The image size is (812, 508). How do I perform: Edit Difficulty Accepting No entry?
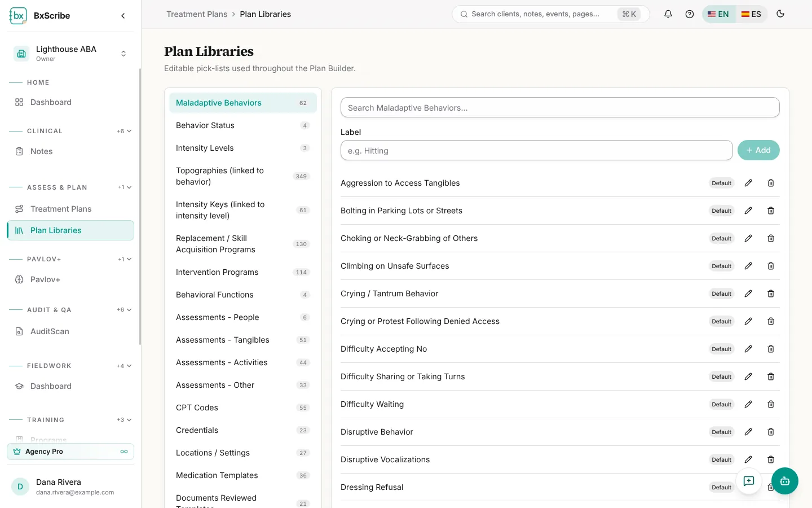[748, 349]
